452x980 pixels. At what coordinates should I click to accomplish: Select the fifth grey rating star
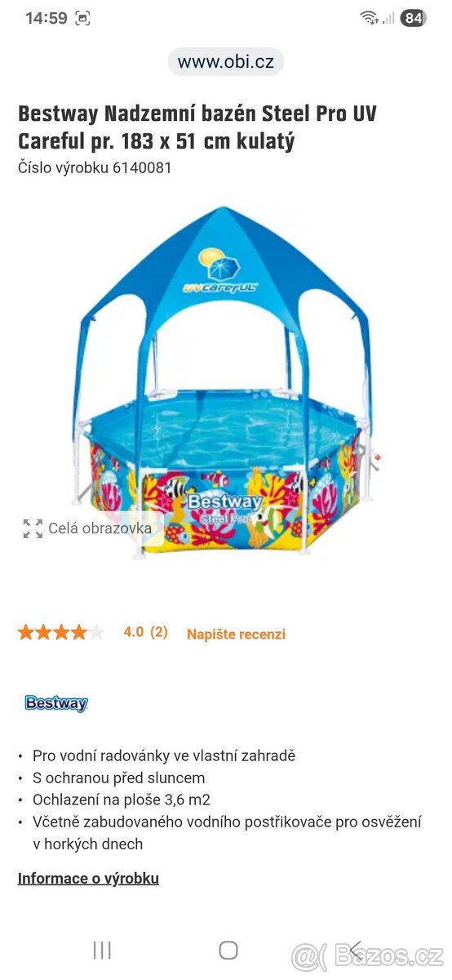[x=96, y=632]
